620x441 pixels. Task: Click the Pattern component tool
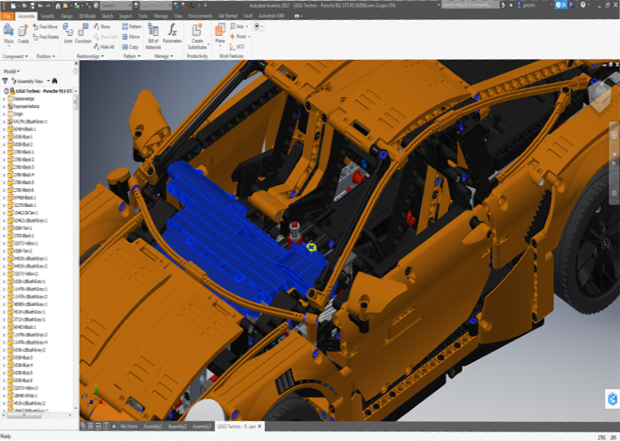click(132, 26)
